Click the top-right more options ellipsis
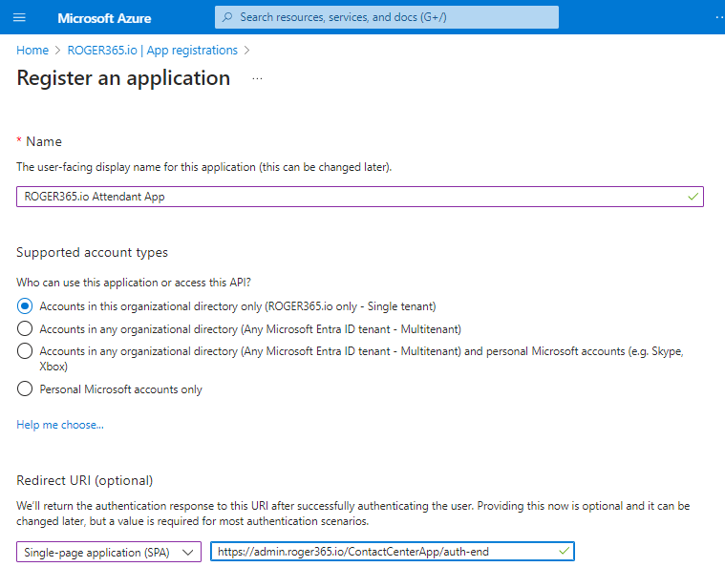The image size is (725, 588). tap(718, 17)
